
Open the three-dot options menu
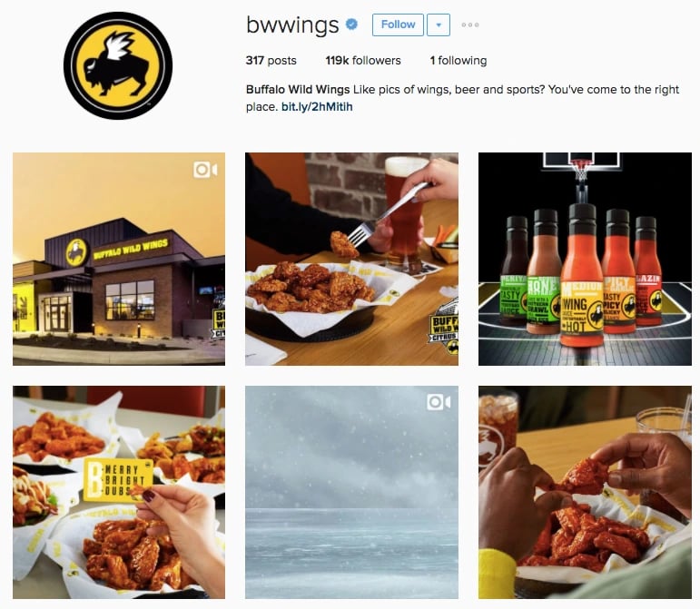[x=470, y=25]
